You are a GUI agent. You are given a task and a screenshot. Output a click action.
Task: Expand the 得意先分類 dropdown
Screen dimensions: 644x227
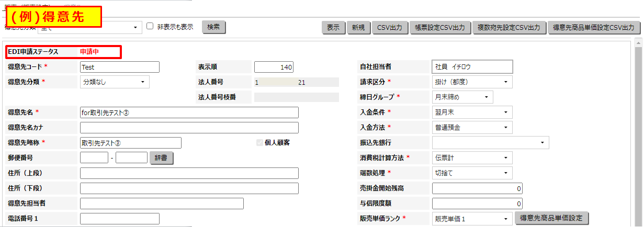click(x=115, y=82)
